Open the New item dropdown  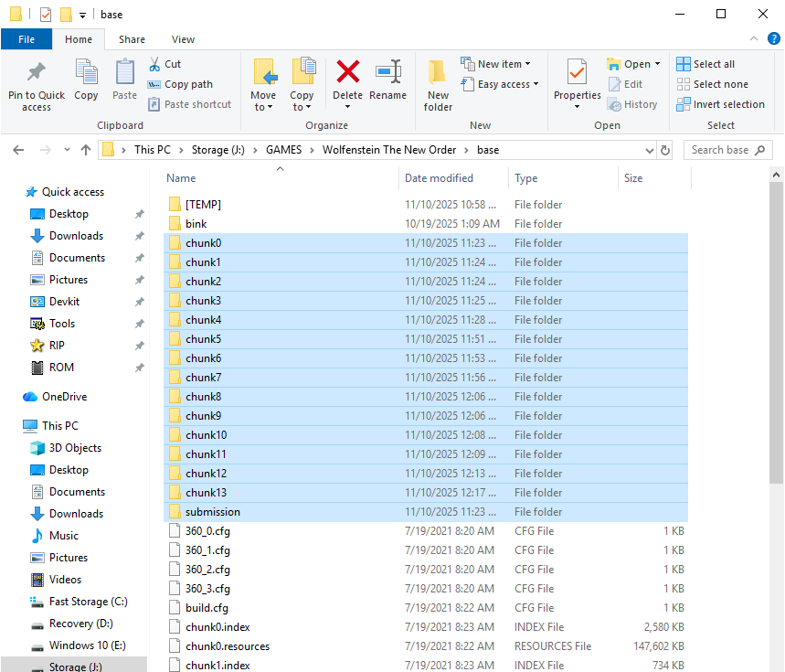[496, 64]
